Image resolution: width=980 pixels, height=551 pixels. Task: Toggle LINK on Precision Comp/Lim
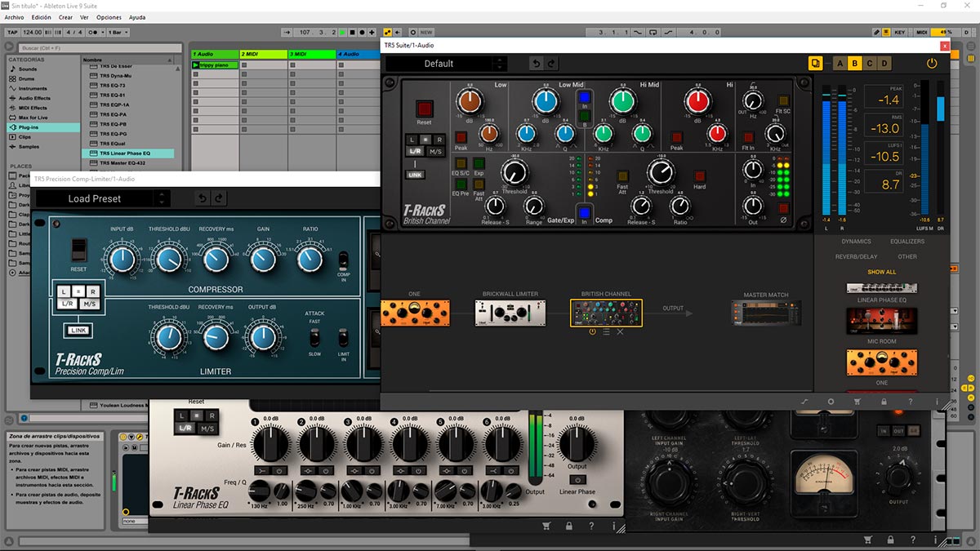(x=78, y=330)
